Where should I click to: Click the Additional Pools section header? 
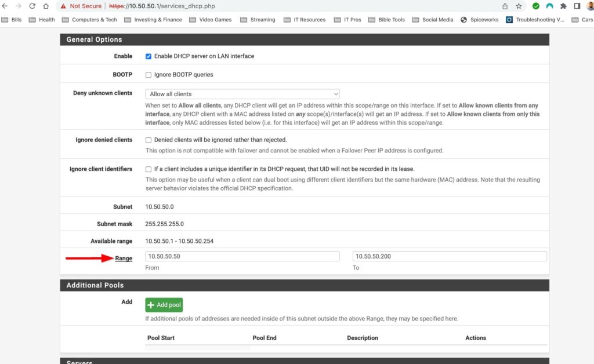pos(305,285)
